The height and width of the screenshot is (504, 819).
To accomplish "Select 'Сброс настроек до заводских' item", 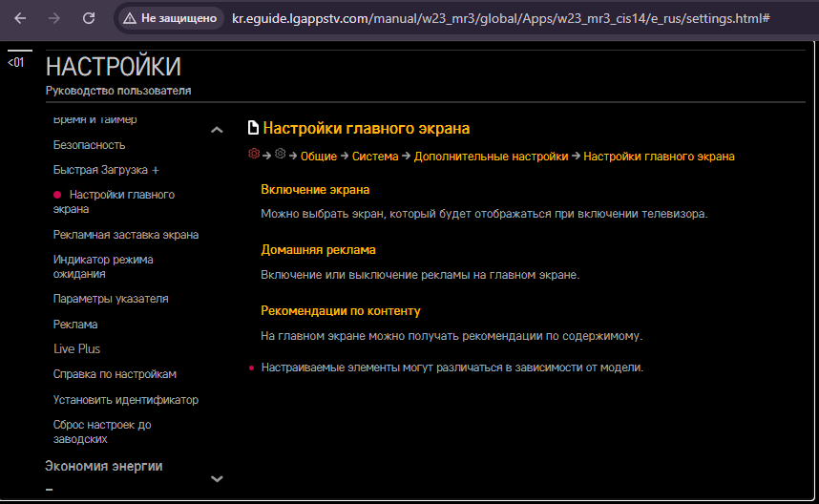I will point(102,431).
